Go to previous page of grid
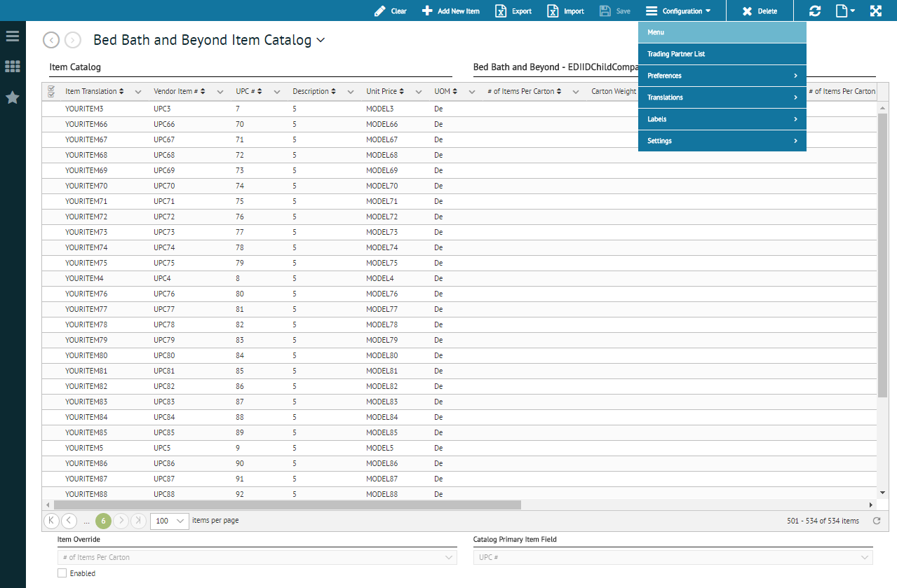 69,521
